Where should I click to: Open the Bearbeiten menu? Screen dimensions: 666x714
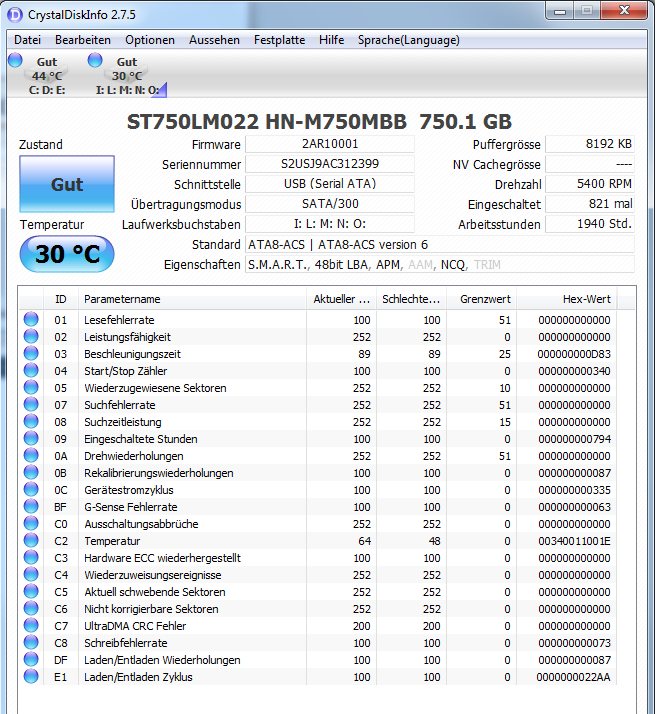click(x=83, y=40)
